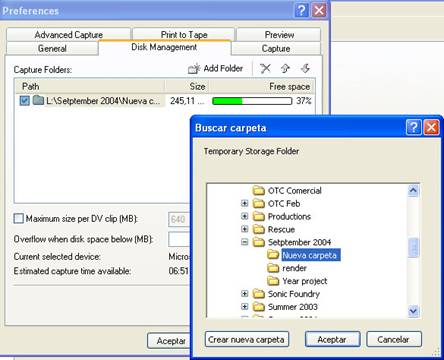Image resolution: width=444 pixels, height=360 pixels.
Task: Sort by the Size column header
Action: tap(187, 87)
